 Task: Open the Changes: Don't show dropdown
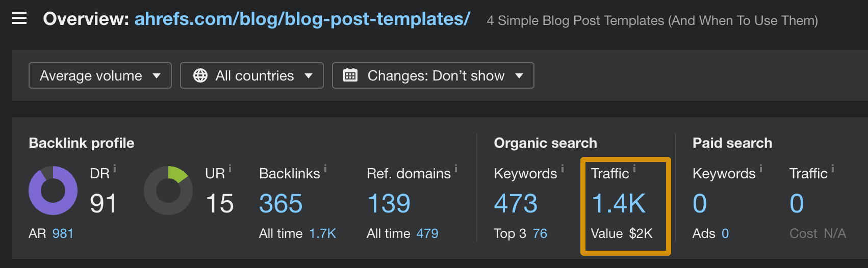point(433,75)
